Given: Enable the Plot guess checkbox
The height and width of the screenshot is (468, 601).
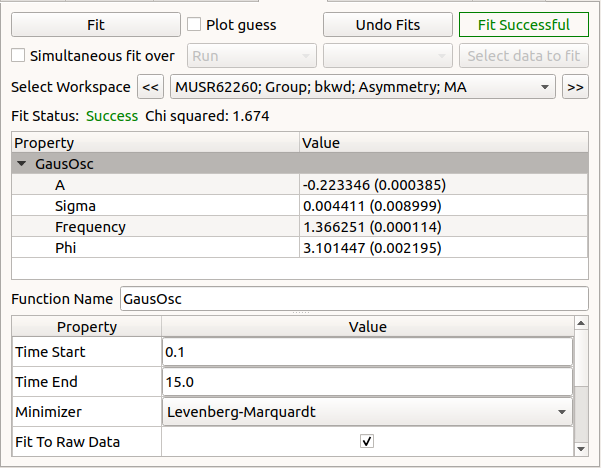Looking at the screenshot, I should tap(196, 25).
